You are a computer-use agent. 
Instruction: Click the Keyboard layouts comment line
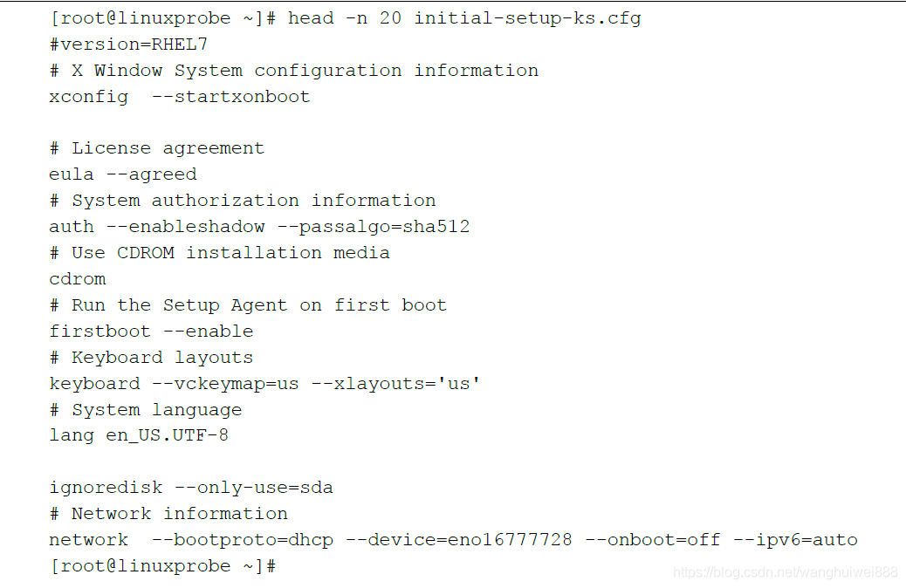tap(151, 358)
